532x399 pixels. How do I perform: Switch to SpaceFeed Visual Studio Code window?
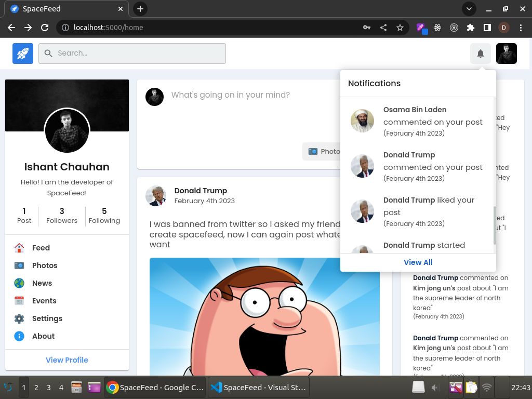259,387
